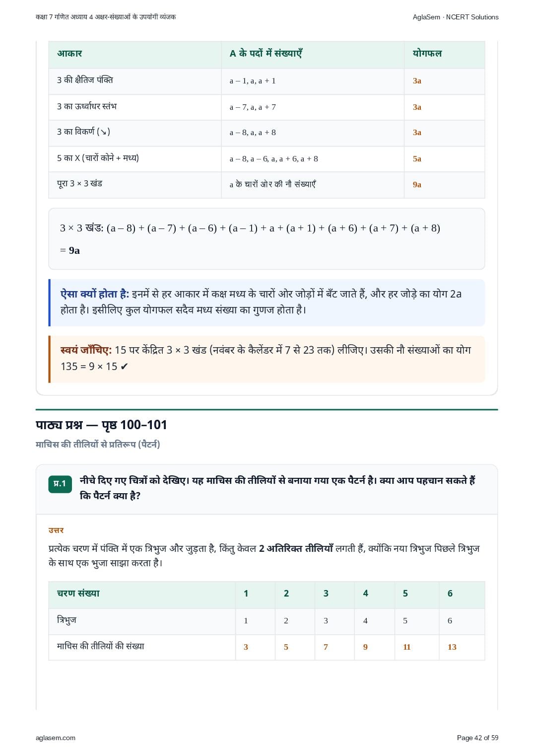Select the 9a sum cell

click(417, 185)
